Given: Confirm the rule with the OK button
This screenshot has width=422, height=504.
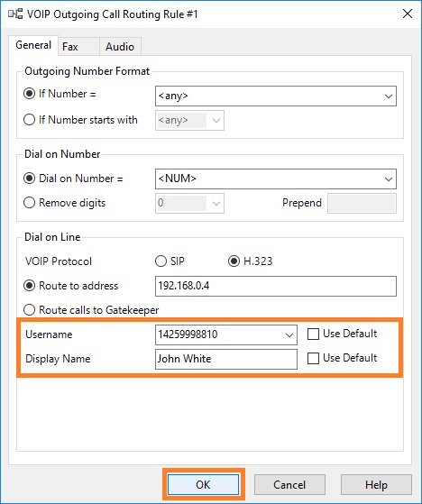Looking at the screenshot, I should (203, 484).
